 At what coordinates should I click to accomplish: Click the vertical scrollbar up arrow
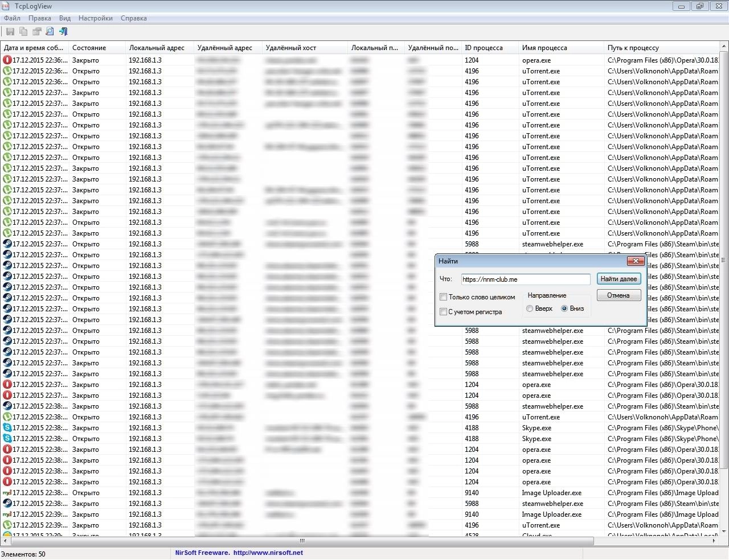pos(724,47)
